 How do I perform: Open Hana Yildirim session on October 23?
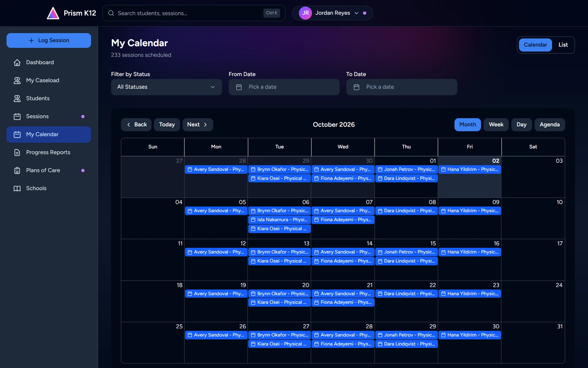click(470, 293)
